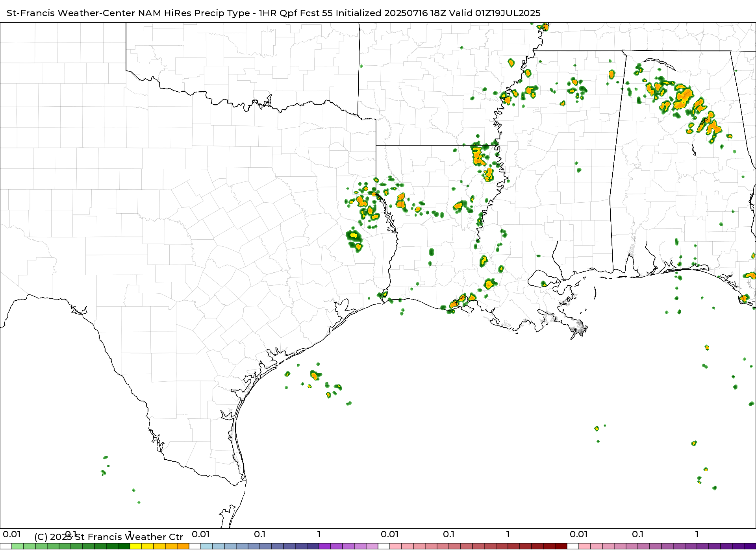Click the orange swatch ending the yellow range
The height and width of the screenshot is (551, 756).
[183, 546]
